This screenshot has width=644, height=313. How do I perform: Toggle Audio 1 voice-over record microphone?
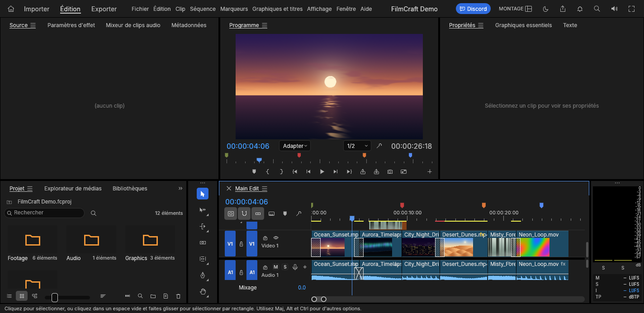[x=295, y=267]
